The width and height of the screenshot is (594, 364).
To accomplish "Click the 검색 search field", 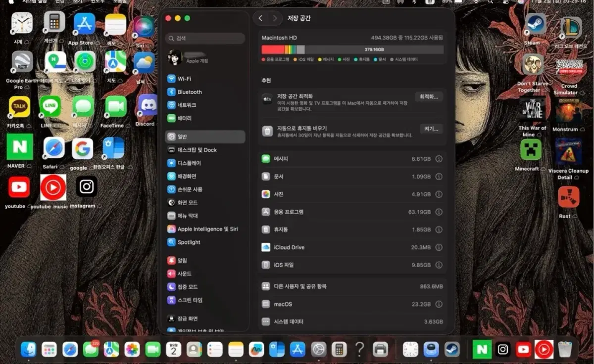I will pyautogui.click(x=205, y=38).
